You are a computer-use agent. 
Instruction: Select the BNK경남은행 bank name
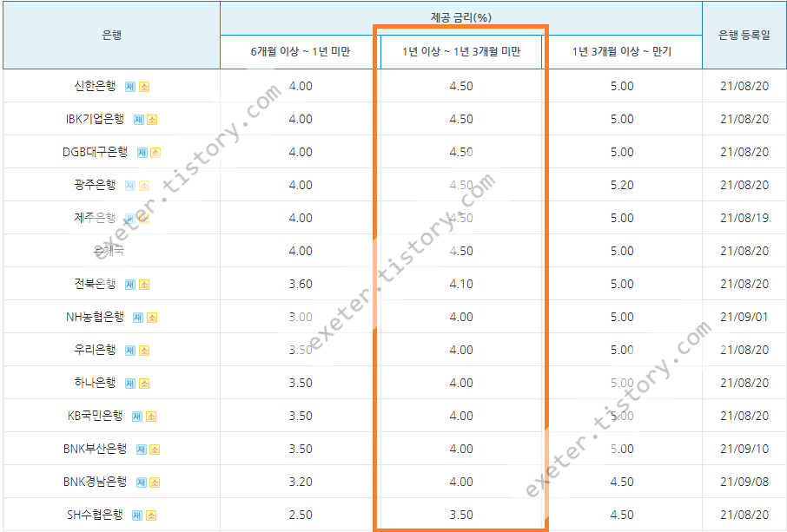(95, 482)
